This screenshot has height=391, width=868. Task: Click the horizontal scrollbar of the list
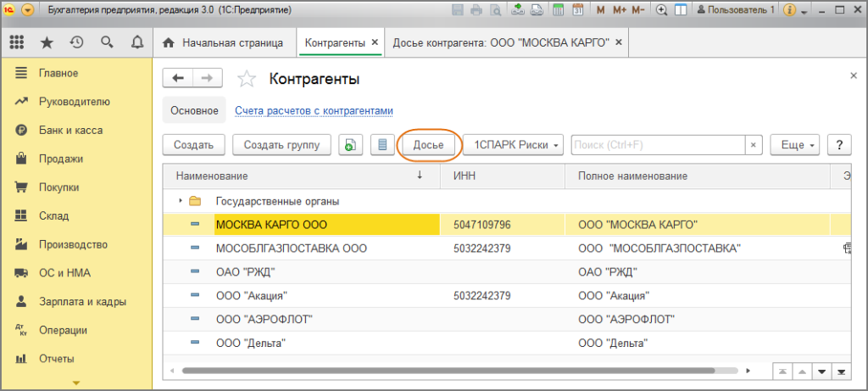click(x=448, y=371)
